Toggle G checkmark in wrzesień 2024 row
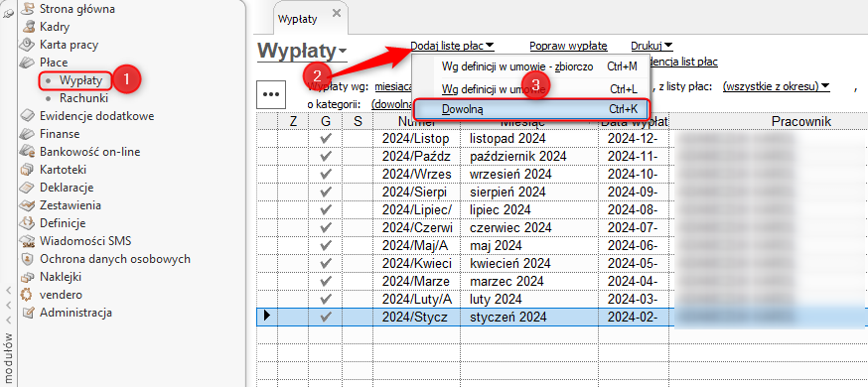This screenshot has height=387, width=868. (x=326, y=175)
